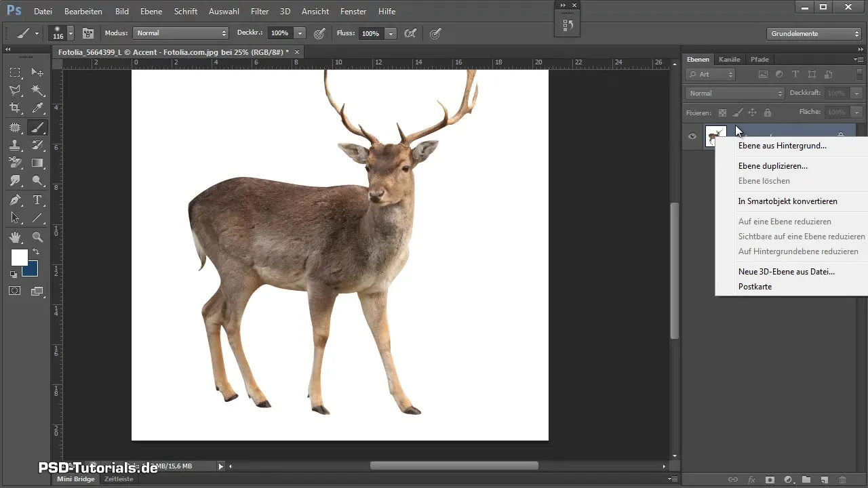Create a new layer from panel footer
Screen dimensions: 868x488
(824, 479)
